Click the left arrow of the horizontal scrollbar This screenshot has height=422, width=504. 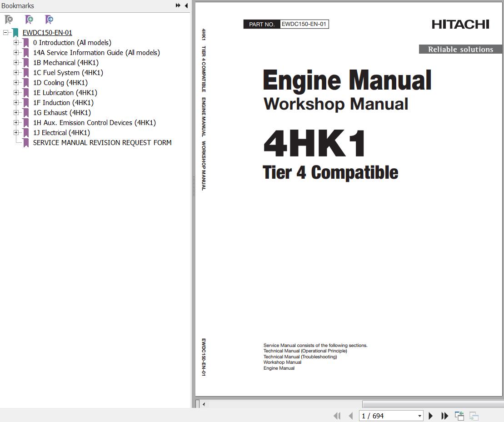click(204, 404)
